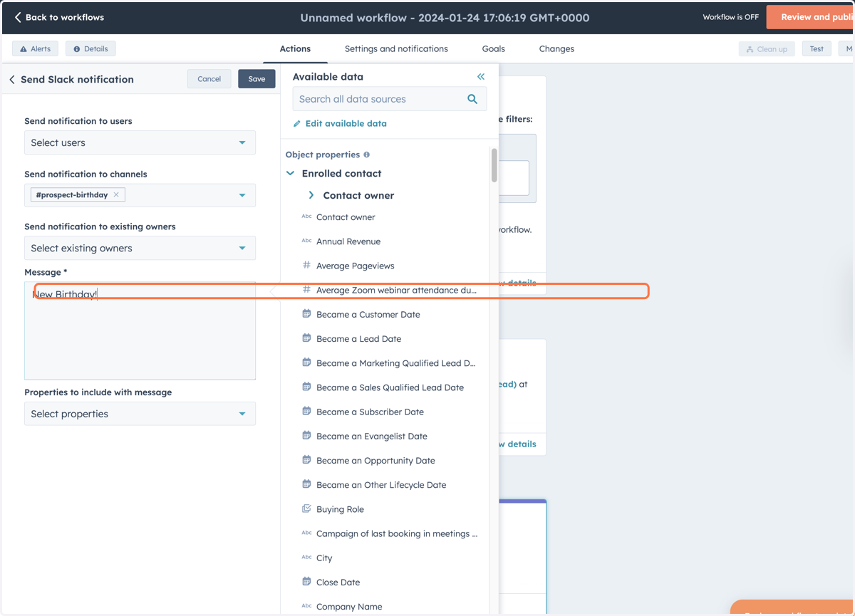Select the Average Pageviews property
The height and width of the screenshot is (616, 855).
point(355,266)
